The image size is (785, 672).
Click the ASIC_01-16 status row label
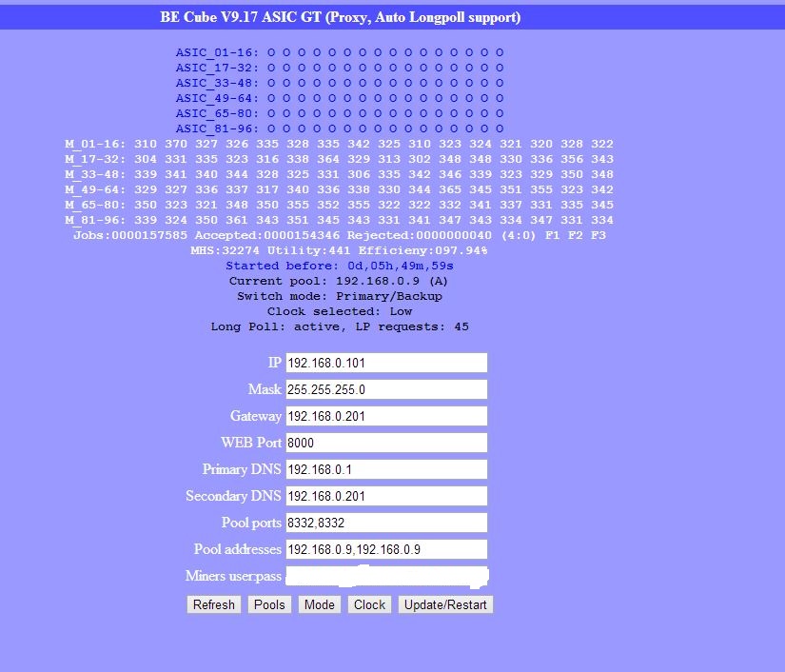pos(217,52)
